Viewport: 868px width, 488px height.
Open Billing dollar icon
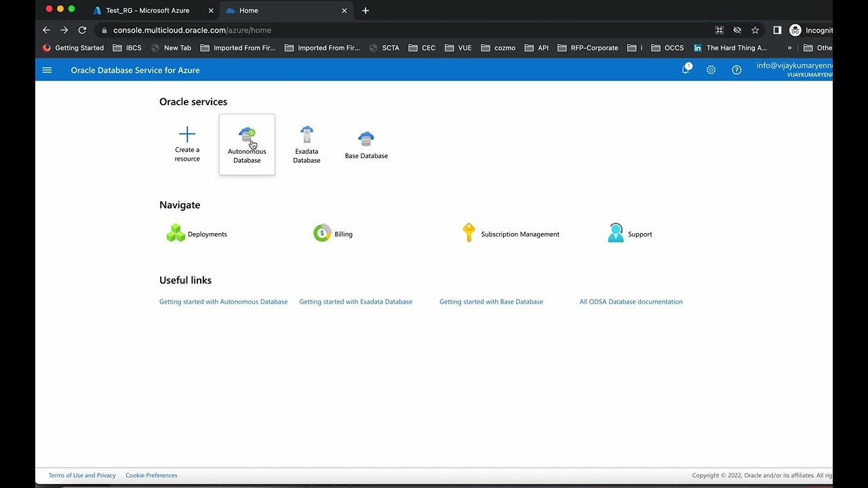pos(322,233)
